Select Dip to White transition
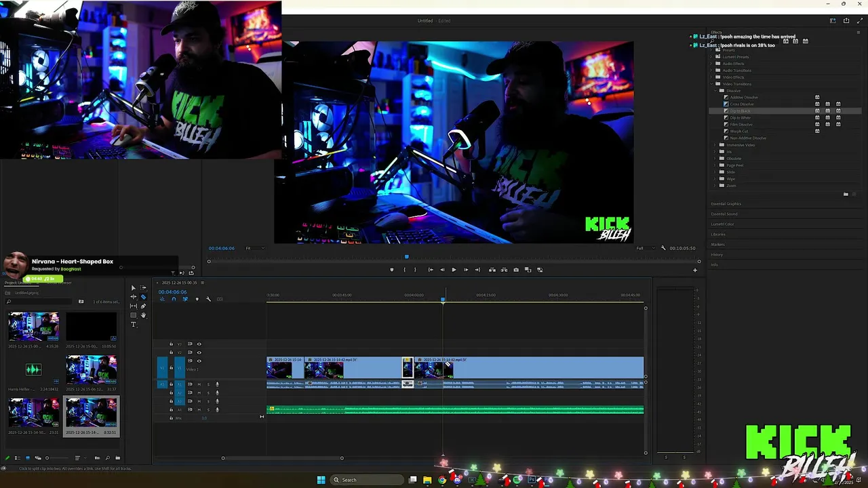The width and height of the screenshot is (868, 488). coord(741,118)
